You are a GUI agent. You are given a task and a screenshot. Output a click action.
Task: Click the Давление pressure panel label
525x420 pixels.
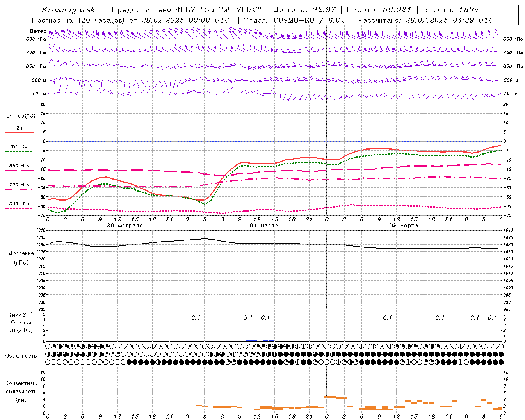[x=21, y=253]
